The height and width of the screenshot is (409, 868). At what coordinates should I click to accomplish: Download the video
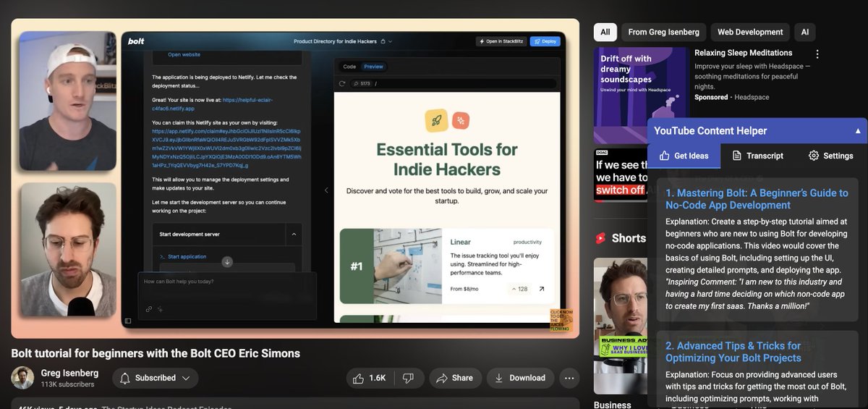(520, 378)
